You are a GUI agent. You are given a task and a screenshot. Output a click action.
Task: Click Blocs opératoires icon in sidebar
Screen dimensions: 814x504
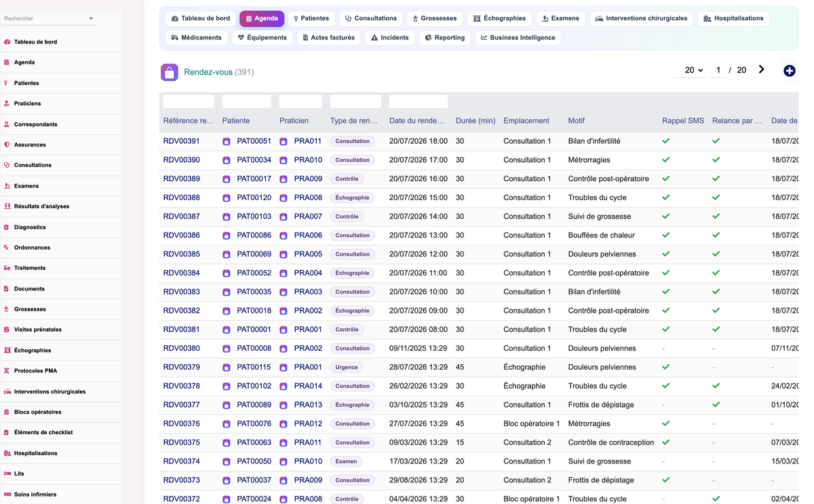(x=7, y=412)
